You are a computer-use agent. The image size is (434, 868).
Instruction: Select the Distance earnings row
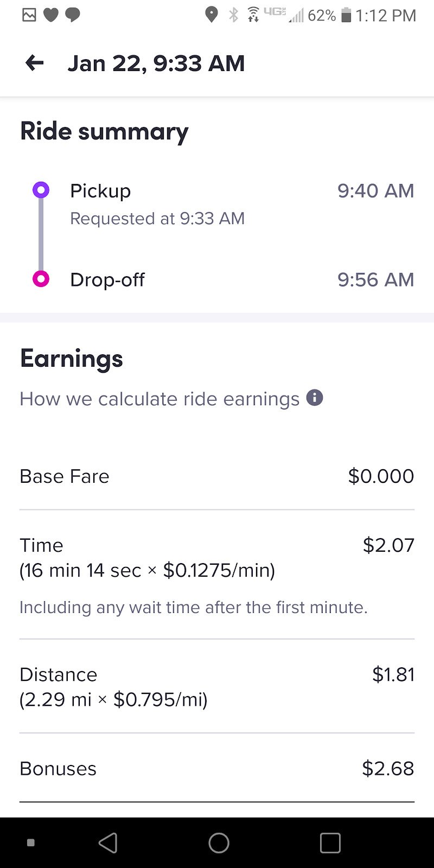(x=217, y=687)
